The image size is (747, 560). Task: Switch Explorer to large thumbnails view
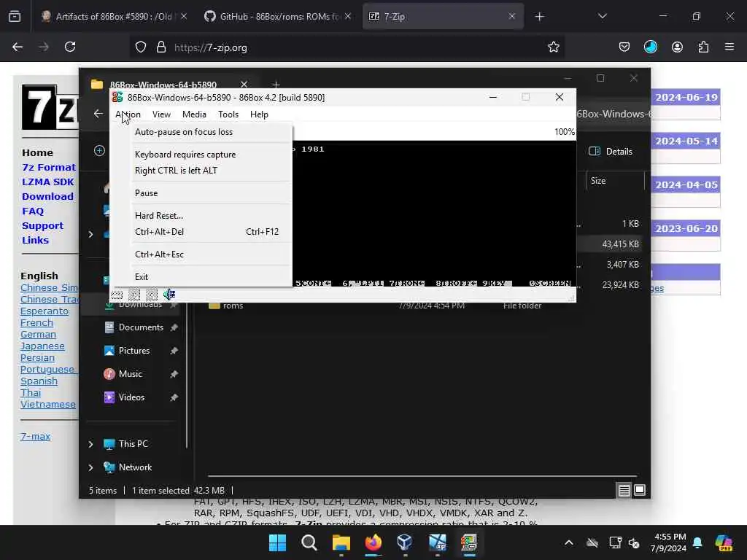(x=640, y=490)
